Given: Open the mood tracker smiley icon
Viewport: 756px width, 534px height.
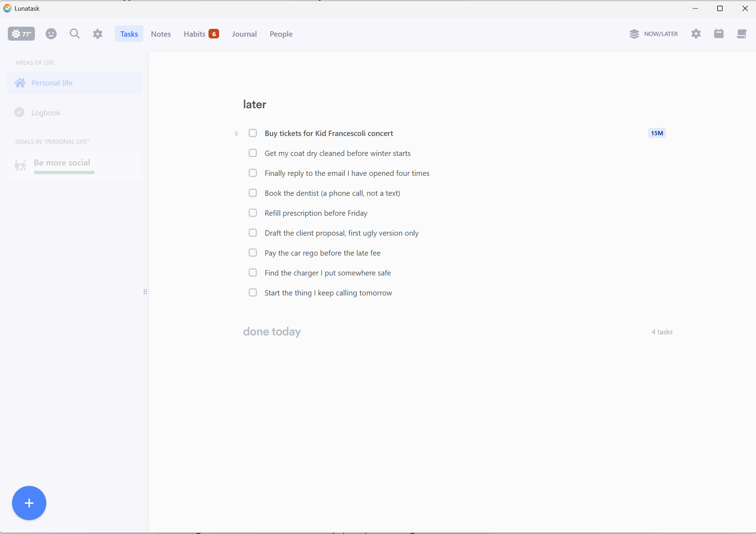Looking at the screenshot, I should (x=51, y=34).
